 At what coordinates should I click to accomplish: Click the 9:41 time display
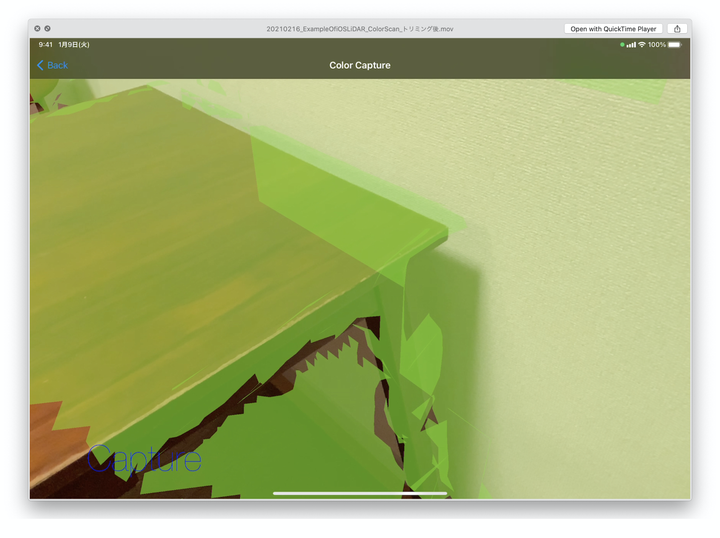(45, 45)
